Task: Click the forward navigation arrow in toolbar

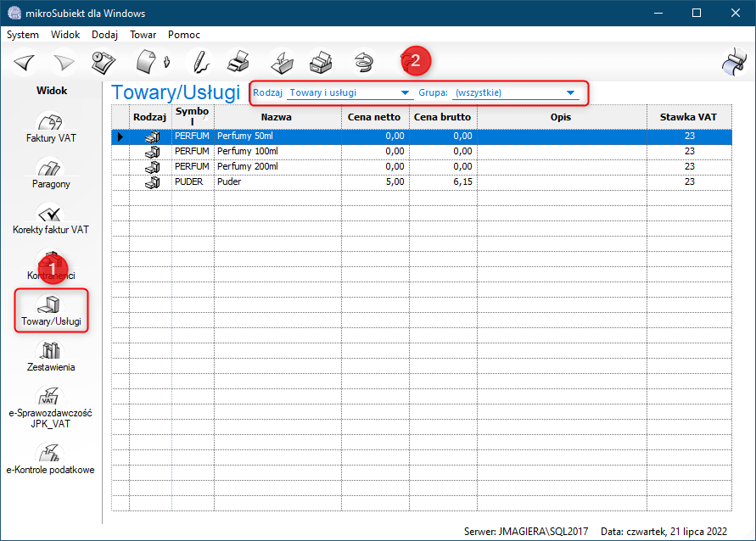Action: [x=64, y=63]
